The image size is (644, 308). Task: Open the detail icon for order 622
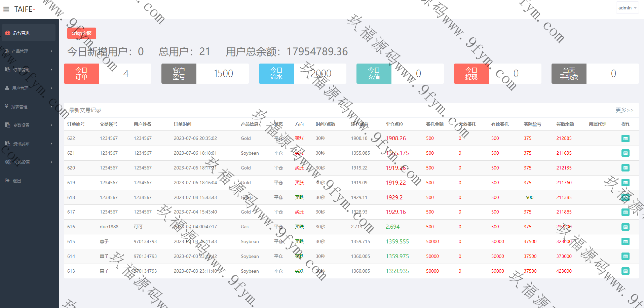tap(625, 139)
